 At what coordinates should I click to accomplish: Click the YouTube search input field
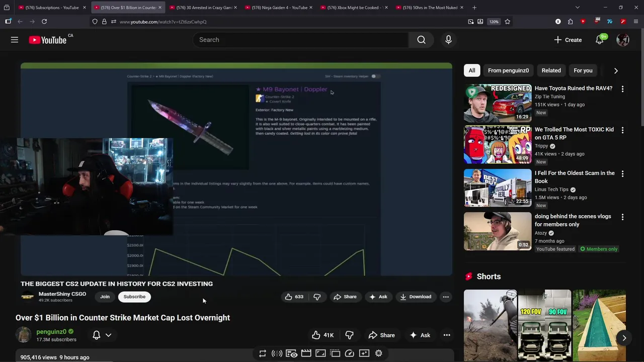coord(301,40)
